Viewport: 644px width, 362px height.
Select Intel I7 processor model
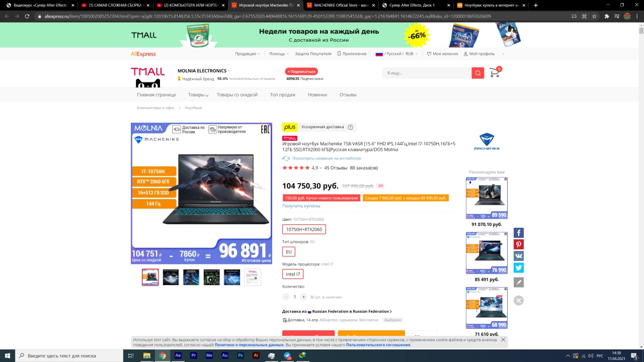(293, 274)
